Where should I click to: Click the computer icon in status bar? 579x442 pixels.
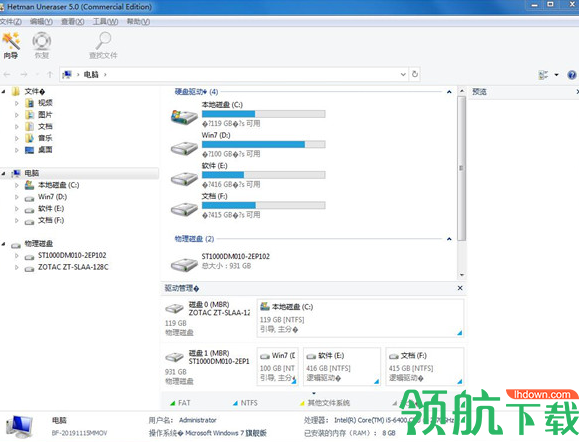click(20, 426)
